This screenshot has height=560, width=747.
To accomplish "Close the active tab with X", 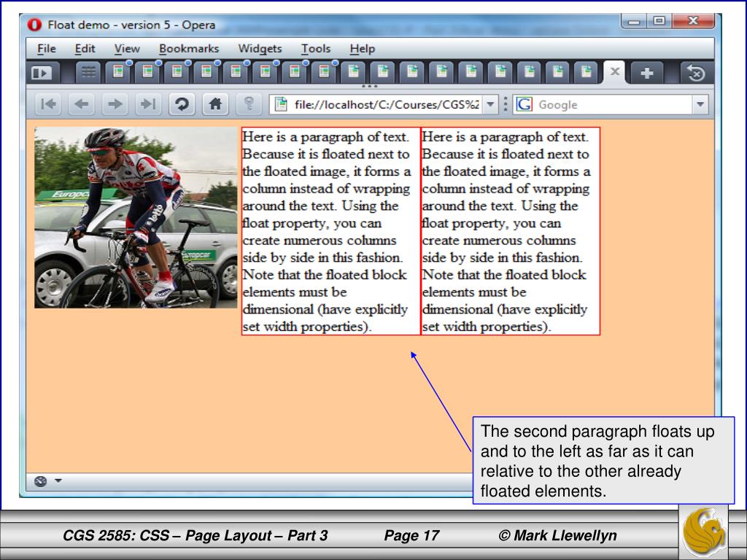I will [x=615, y=71].
